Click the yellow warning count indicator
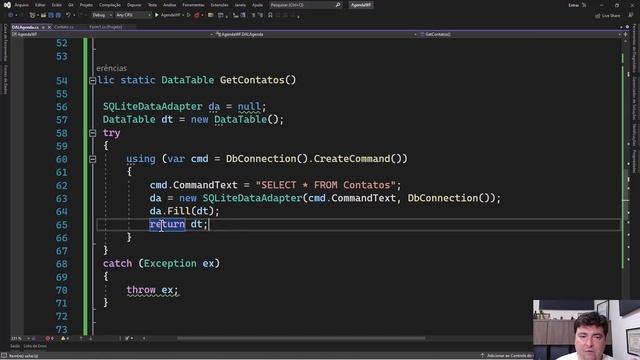 pos(65,338)
